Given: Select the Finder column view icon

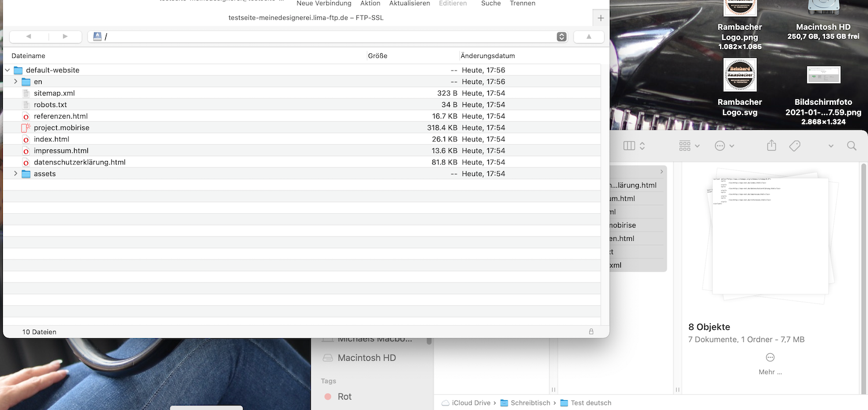Looking at the screenshot, I should click(x=630, y=146).
